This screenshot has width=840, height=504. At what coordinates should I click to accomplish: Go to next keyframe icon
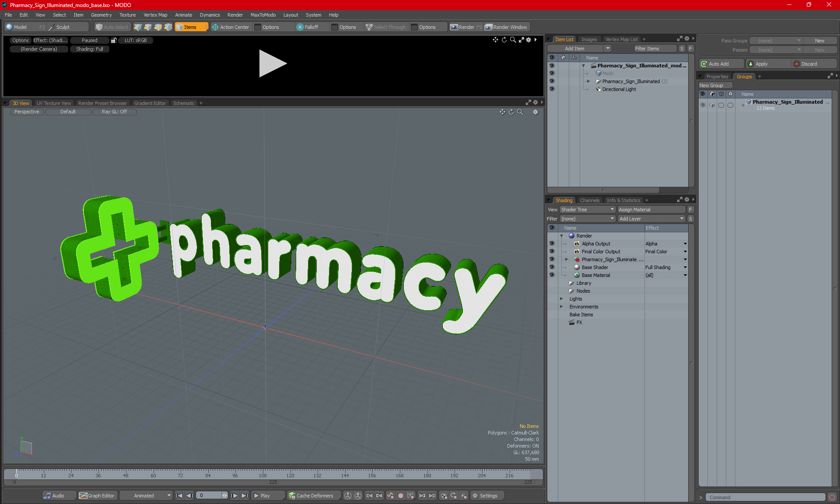[x=422, y=496]
